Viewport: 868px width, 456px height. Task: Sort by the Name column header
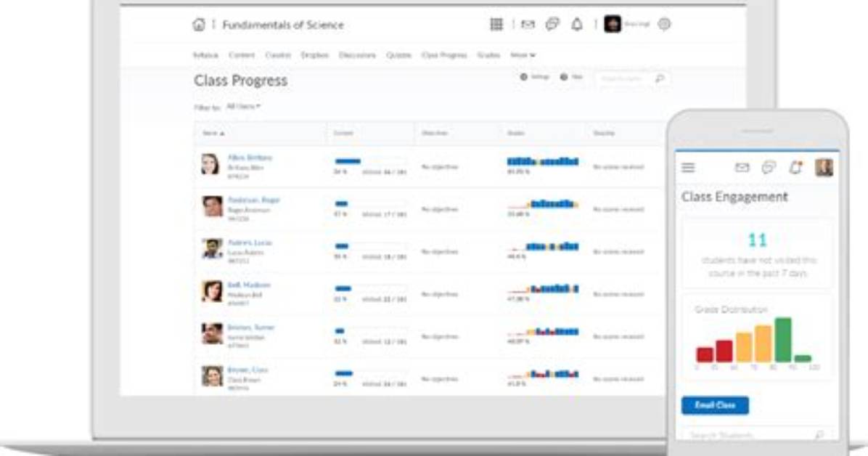point(213,134)
